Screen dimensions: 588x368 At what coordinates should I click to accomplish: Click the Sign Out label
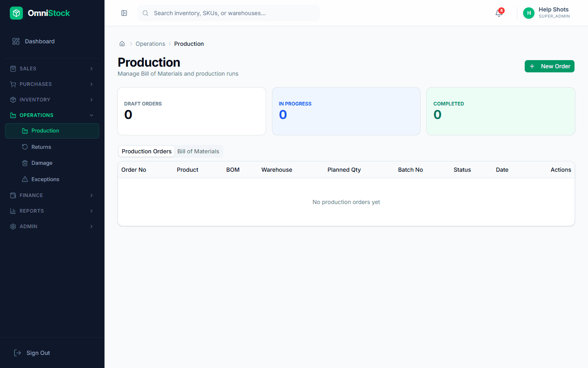[38, 353]
